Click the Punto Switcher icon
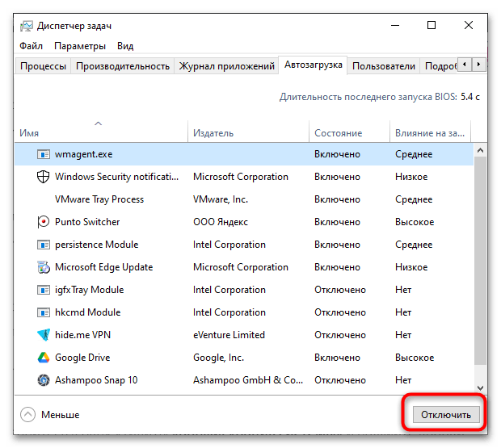This screenshot has height=448, width=501. pos(43,222)
